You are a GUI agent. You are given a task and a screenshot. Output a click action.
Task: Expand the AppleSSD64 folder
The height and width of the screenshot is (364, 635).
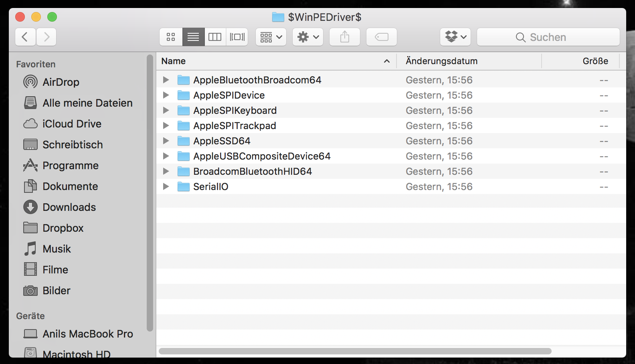pos(166,141)
